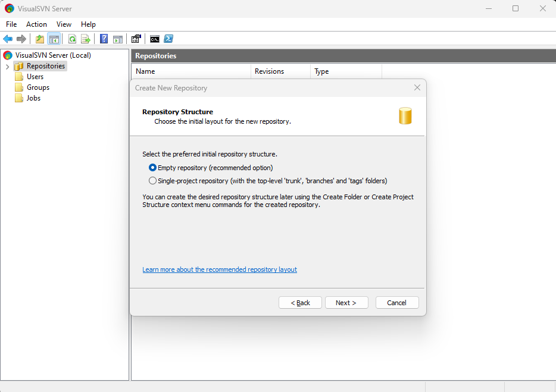Click the Up One Level folder icon
This screenshot has width=556, height=392.
40,39
